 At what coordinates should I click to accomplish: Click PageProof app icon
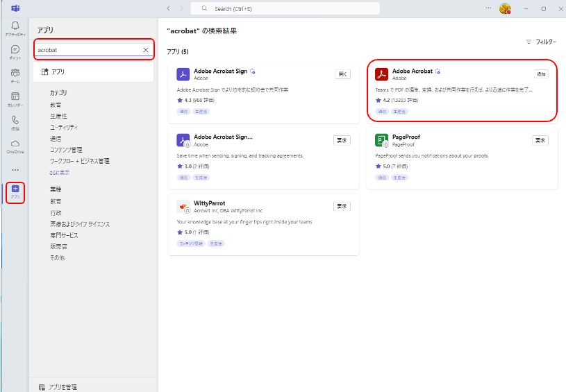[381, 140]
